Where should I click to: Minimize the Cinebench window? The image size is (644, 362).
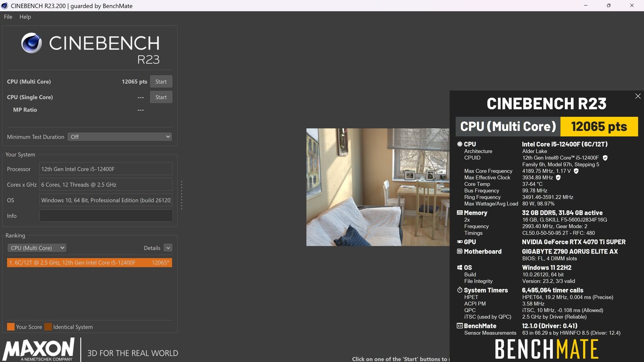(x=585, y=6)
